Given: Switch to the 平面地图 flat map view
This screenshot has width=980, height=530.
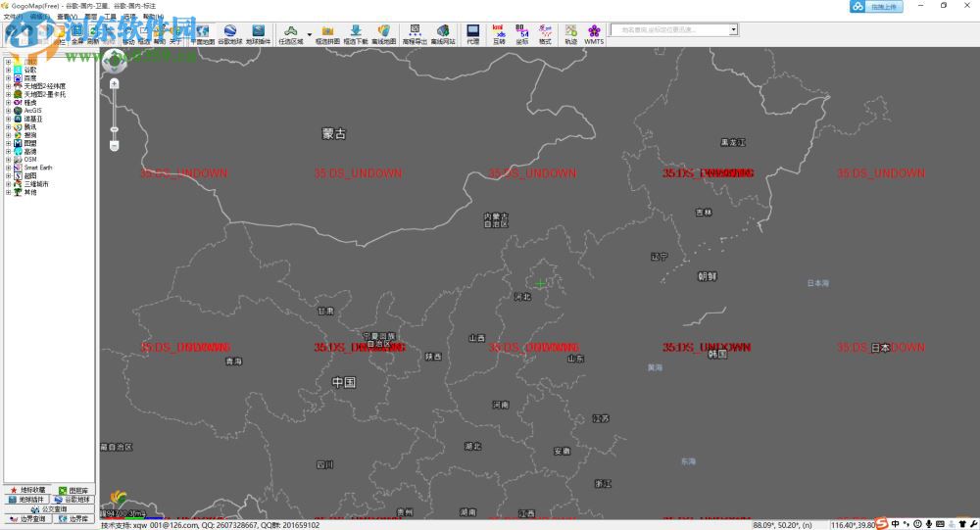Looking at the screenshot, I should pos(203,35).
